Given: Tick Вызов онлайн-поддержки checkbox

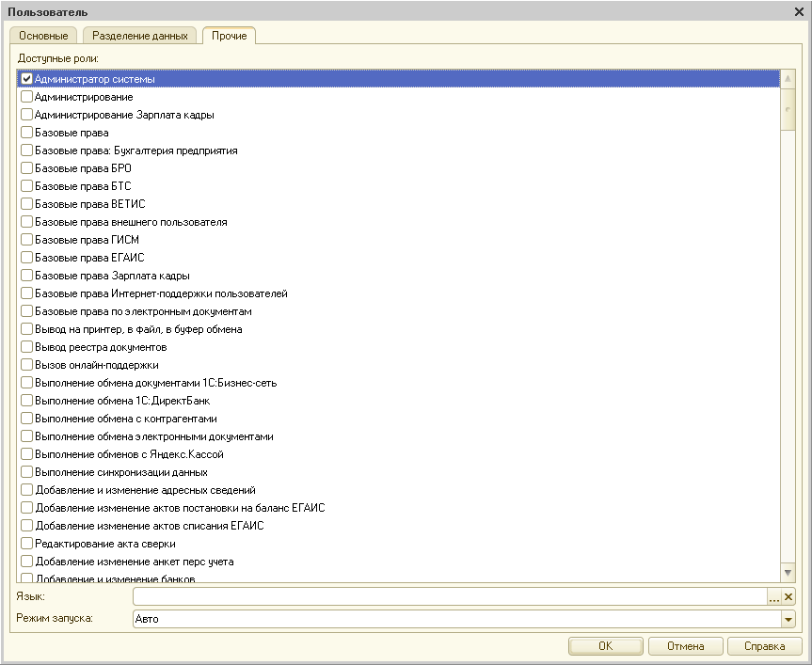Looking at the screenshot, I should point(26,364).
